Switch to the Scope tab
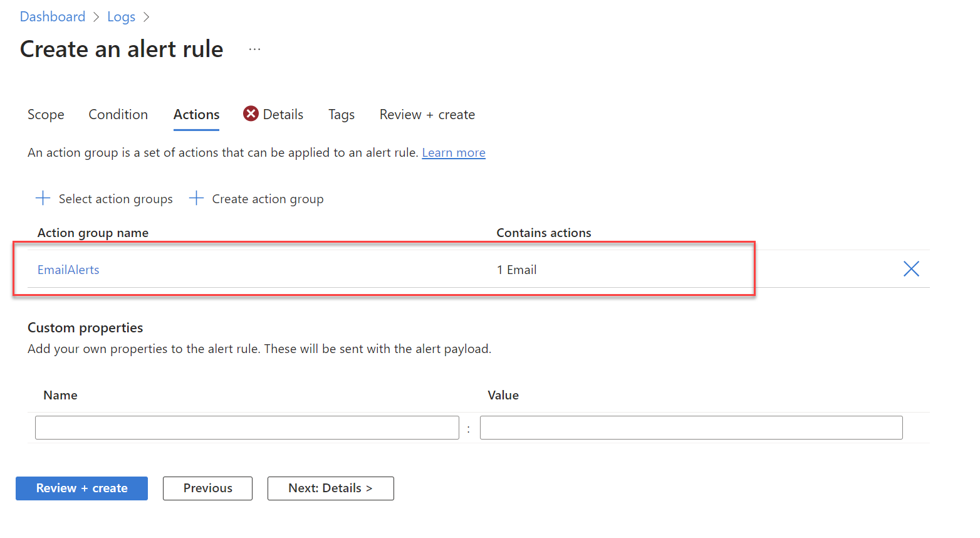980x538 pixels. [46, 114]
